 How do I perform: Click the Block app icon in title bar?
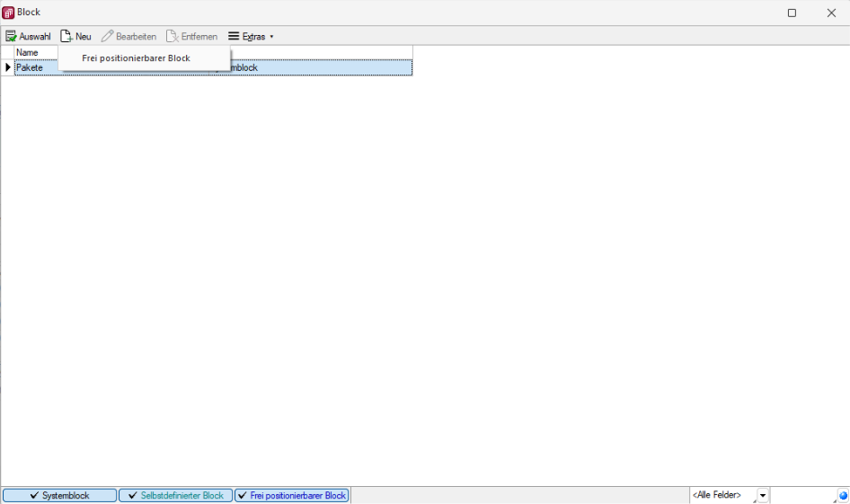[x=8, y=13]
